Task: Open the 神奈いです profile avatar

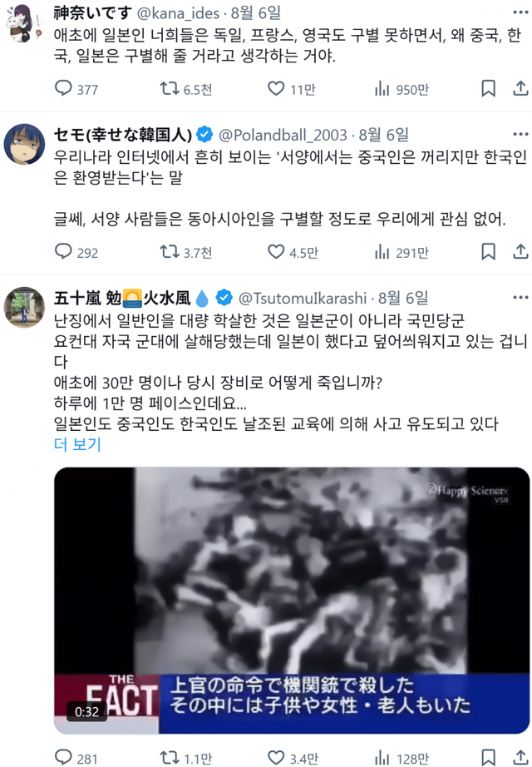Action: point(24,23)
